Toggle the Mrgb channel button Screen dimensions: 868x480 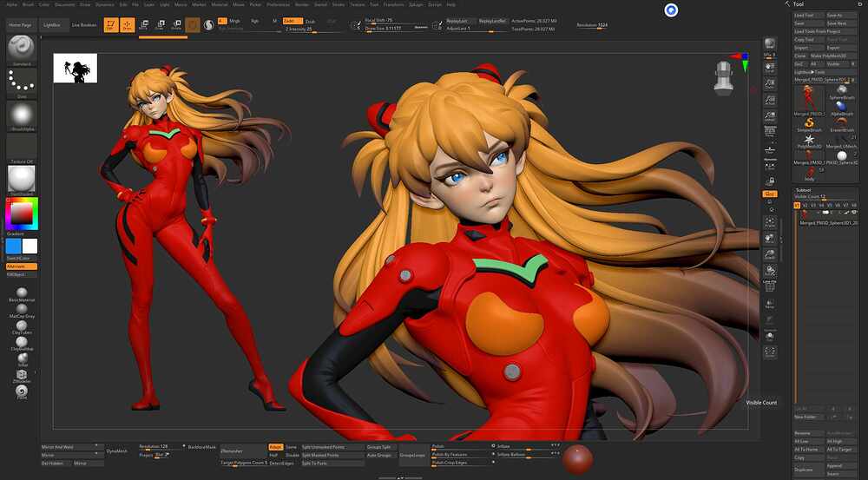tap(234, 21)
